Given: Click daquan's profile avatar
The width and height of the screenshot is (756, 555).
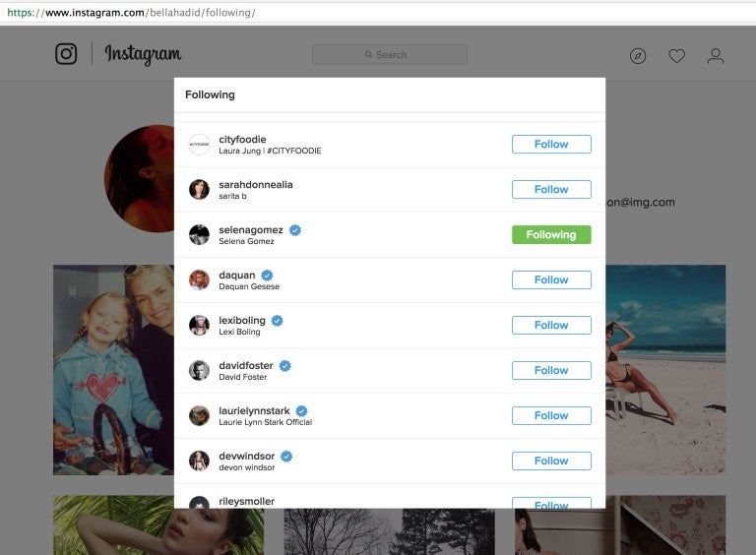Looking at the screenshot, I should coord(199,279).
